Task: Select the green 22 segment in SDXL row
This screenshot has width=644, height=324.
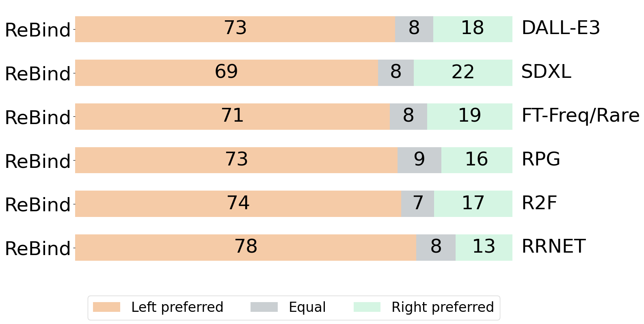Action: [463, 73]
